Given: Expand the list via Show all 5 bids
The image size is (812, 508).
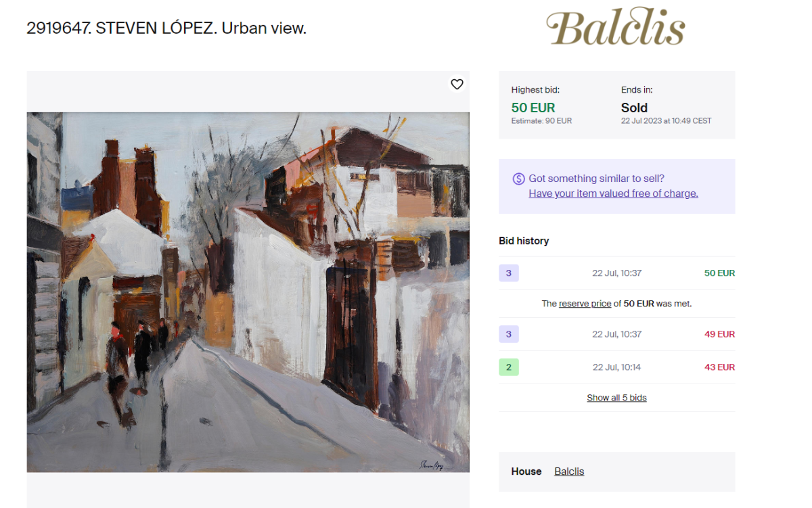Looking at the screenshot, I should point(616,398).
